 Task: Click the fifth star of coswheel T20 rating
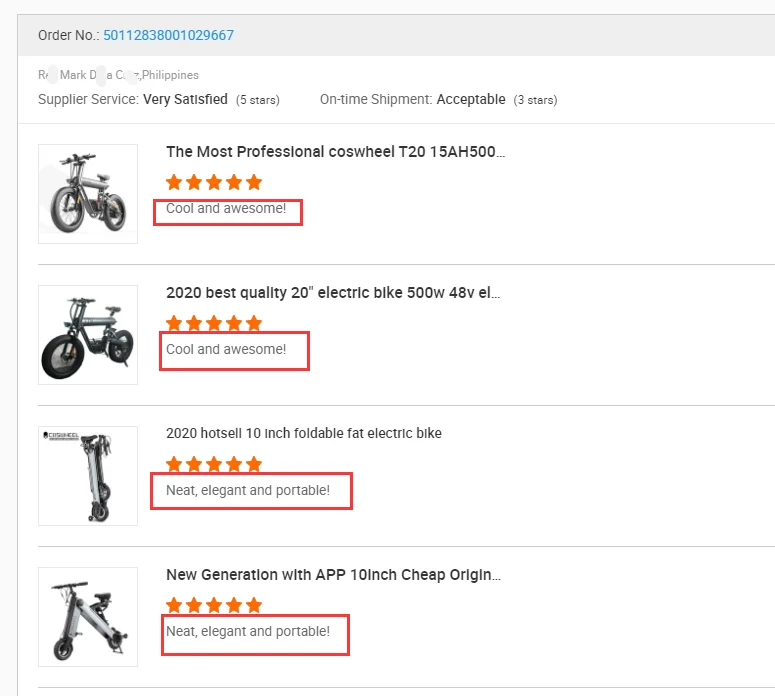(x=254, y=182)
